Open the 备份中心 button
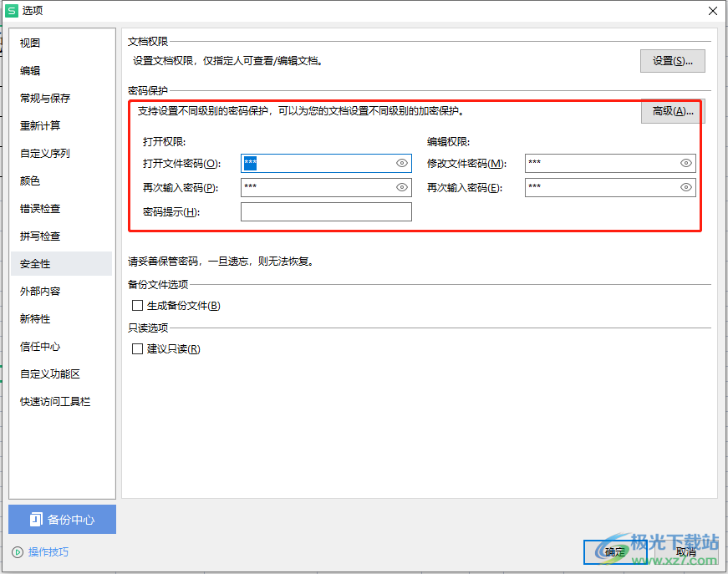728x574 pixels. 62,519
